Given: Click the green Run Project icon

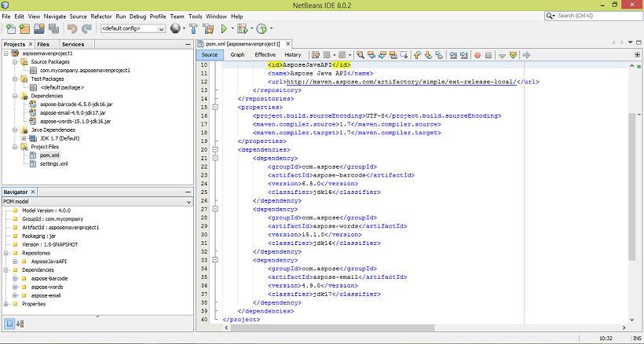Looking at the screenshot, I should click(224, 28).
